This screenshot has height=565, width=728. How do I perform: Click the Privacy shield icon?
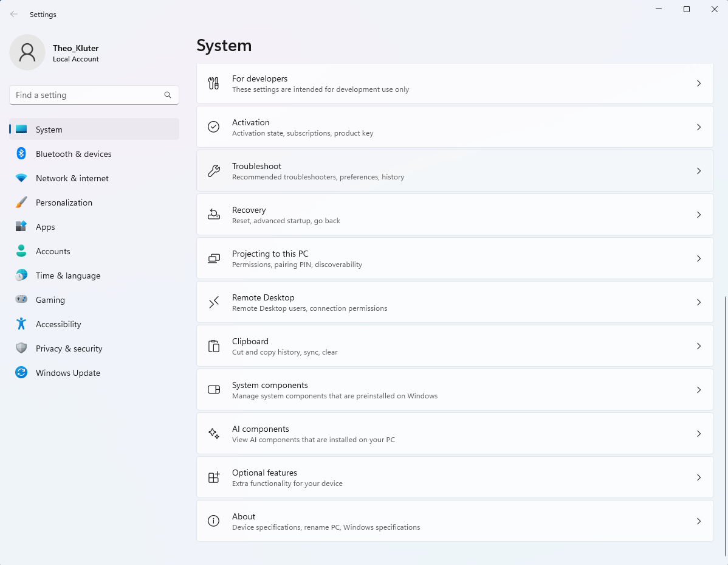[21, 348]
